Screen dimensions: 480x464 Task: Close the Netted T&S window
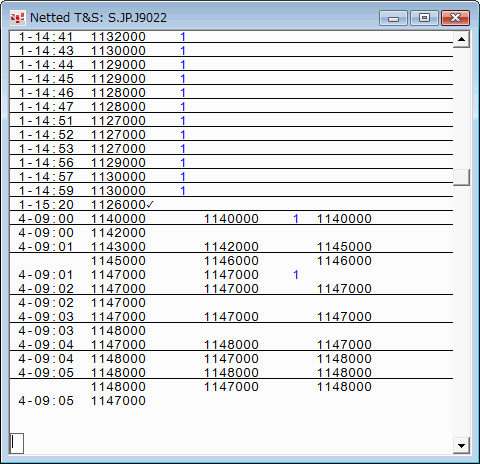point(455,18)
